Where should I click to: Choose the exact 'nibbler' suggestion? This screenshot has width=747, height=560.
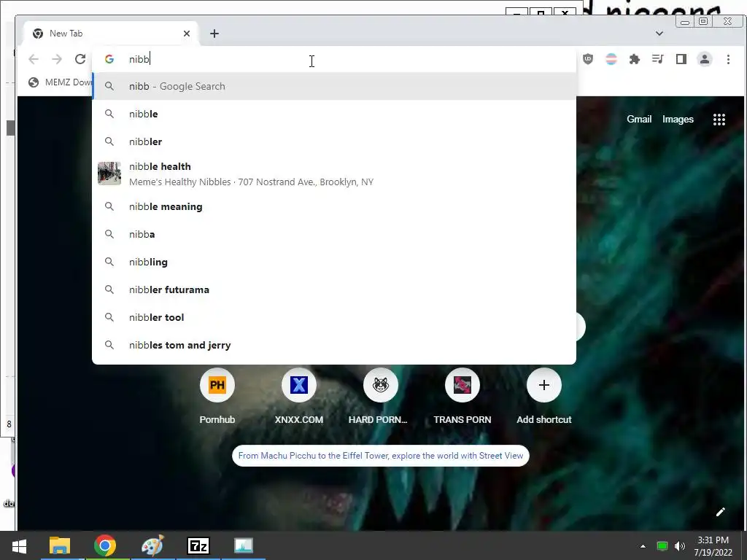[334, 141]
